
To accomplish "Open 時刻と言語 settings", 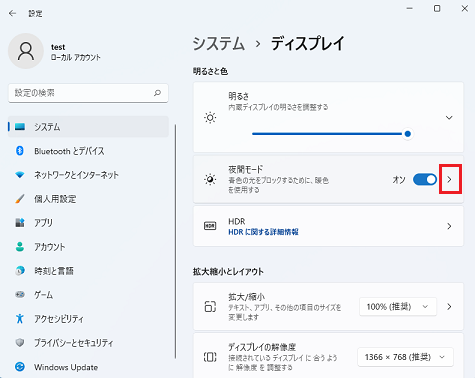I will pyautogui.click(x=88, y=271).
